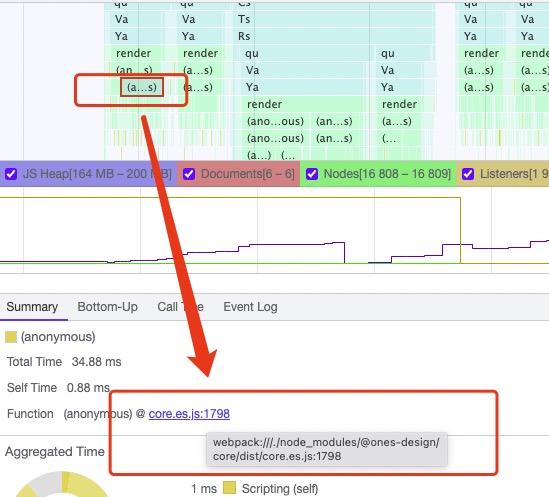Select the Ts flame chart block
Image resolution: width=549 pixels, height=497 pixels.
click(334, 19)
